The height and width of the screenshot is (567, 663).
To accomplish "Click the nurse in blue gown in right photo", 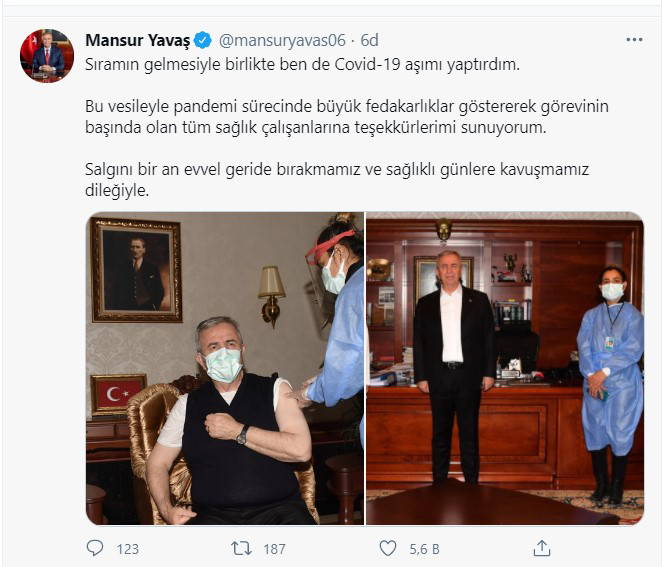I will click(x=610, y=383).
